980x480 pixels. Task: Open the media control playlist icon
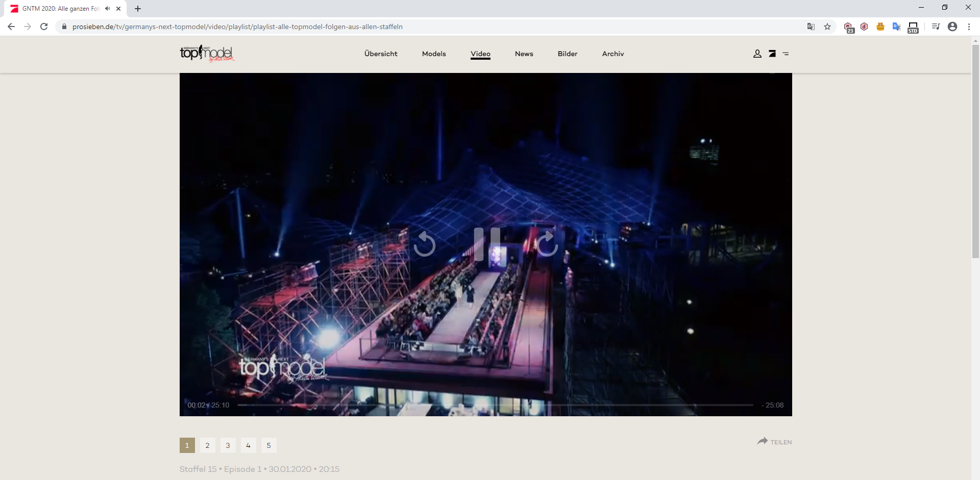pos(936,27)
